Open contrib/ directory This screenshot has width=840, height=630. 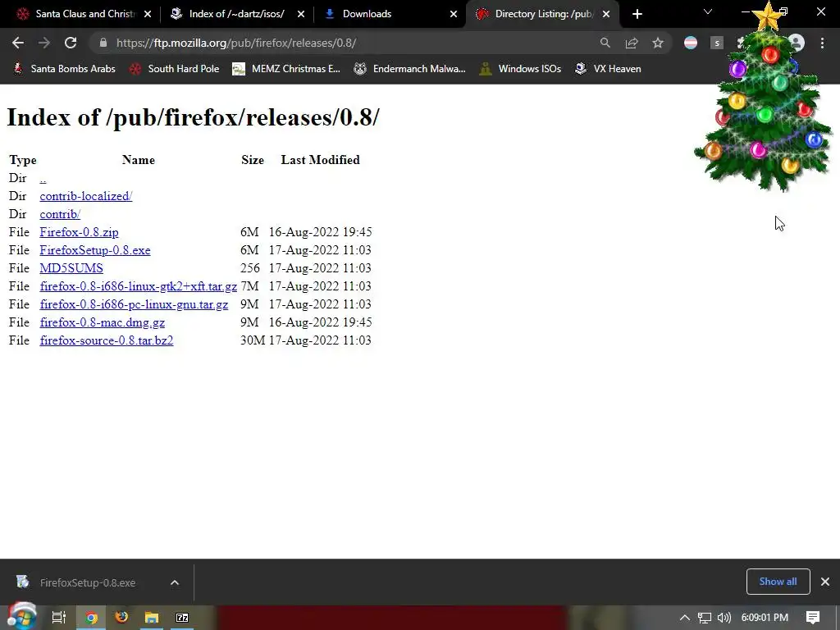tap(60, 214)
